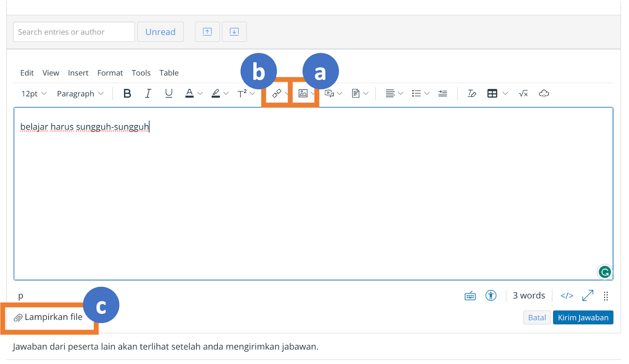Apply italic formatting
This screenshot has width=629, height=364.
(148, 93)
